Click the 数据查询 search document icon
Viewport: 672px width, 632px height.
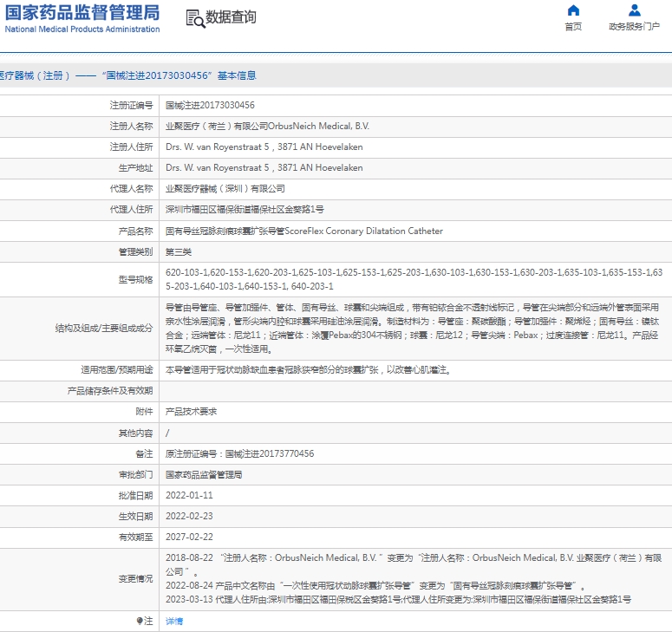pyautogui.click(x=195, y=18)
